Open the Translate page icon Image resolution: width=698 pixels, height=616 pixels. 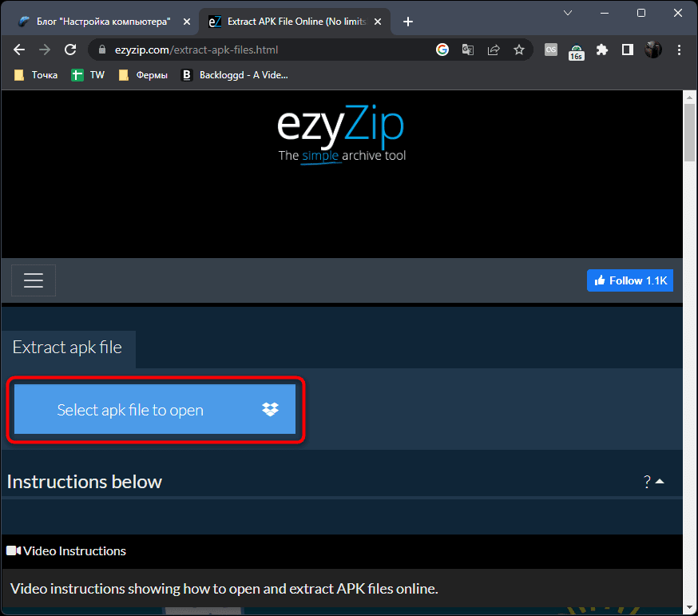coord(467,50)
